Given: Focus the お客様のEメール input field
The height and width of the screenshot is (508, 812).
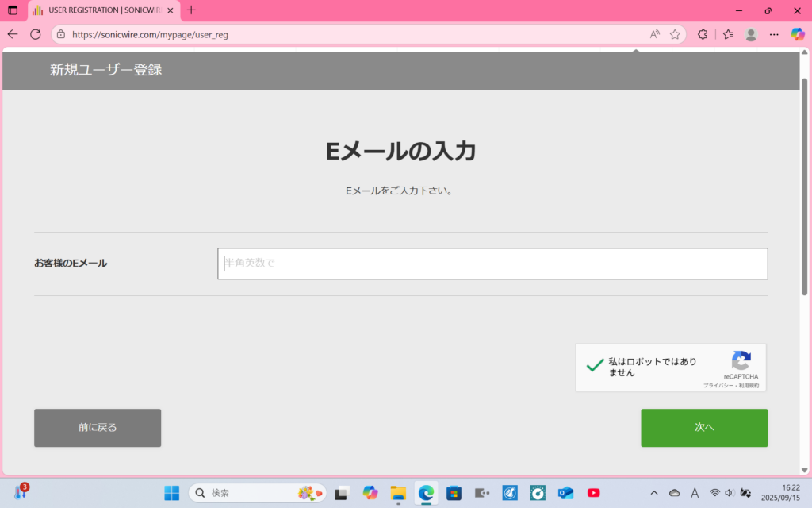Looking at the screenshot, I should click(492, 264).
